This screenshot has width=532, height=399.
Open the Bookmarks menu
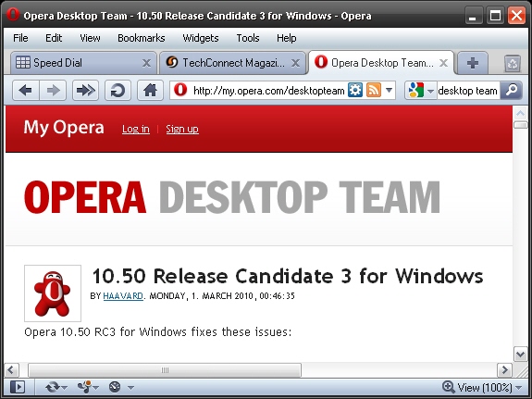142,38
